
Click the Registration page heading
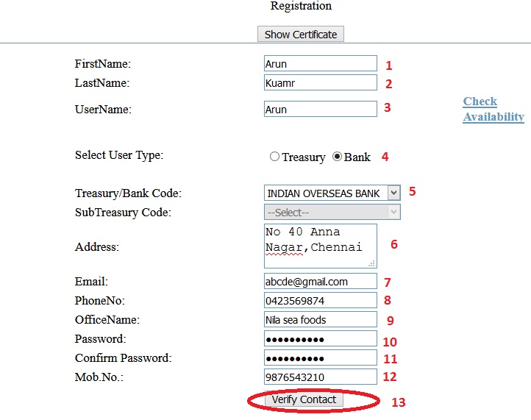pos(301,7)
